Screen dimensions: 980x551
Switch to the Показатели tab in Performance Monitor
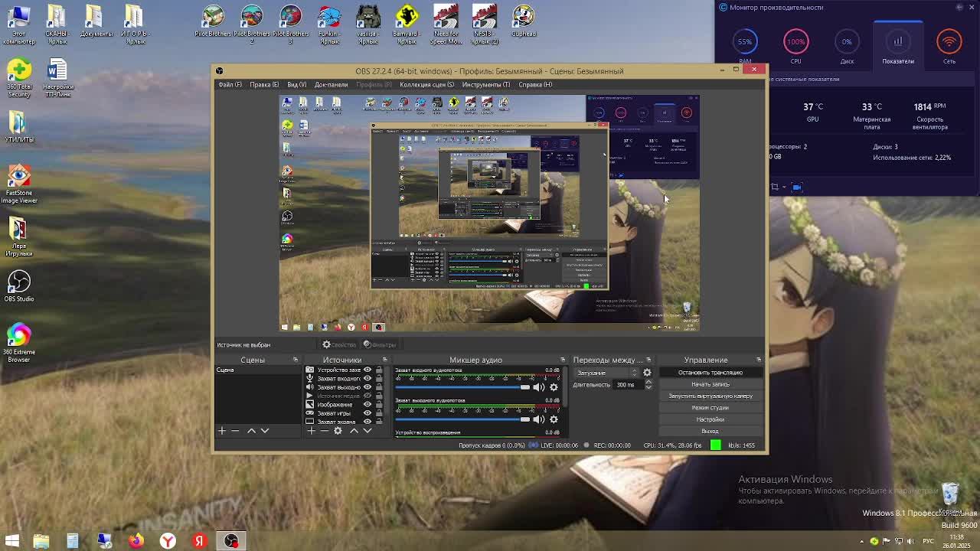pyautogui.click(x=897, y=46)
